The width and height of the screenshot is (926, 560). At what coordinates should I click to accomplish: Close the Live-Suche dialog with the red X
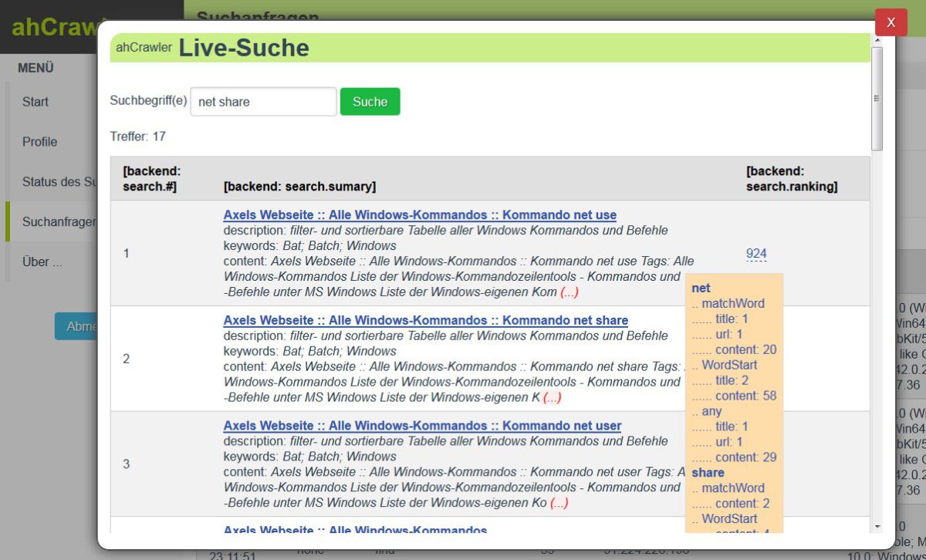[891, 22]
